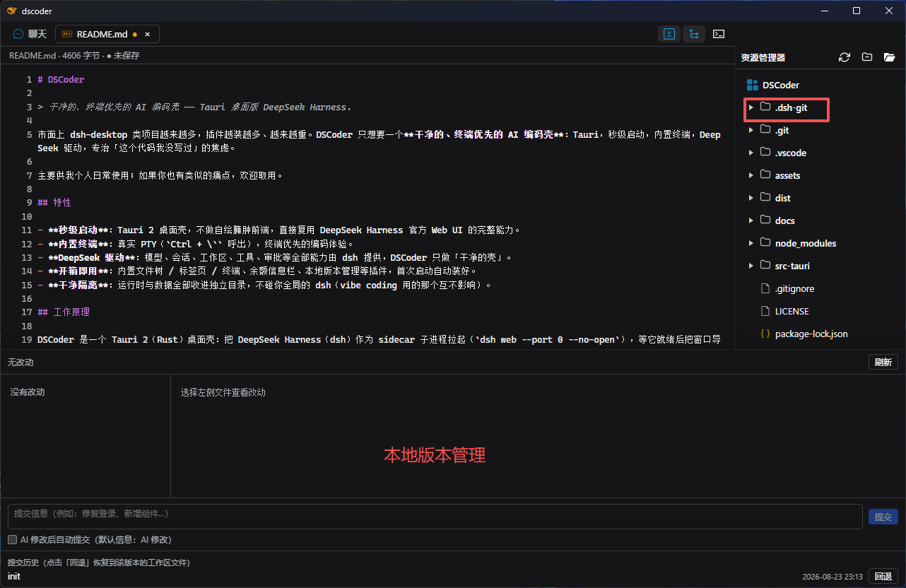Click the '# DSCoder' heading on line 1

pos(61,80)
